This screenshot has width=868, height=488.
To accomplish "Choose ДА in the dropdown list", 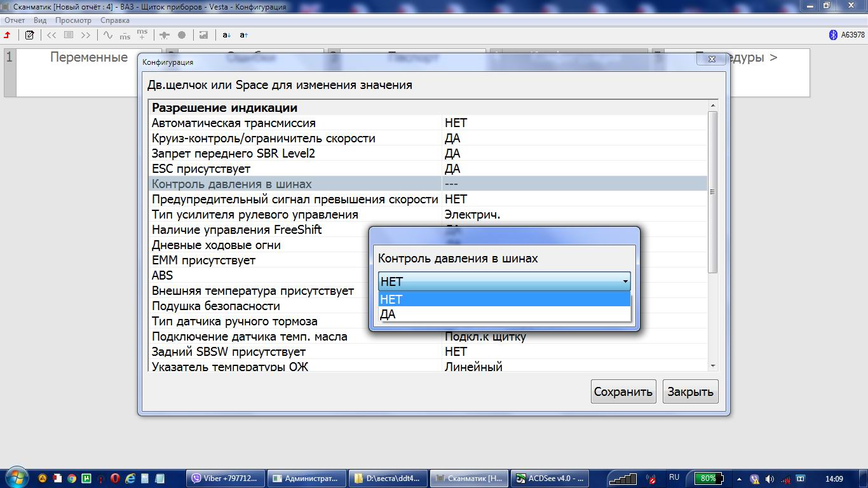I will coord(504,314).
